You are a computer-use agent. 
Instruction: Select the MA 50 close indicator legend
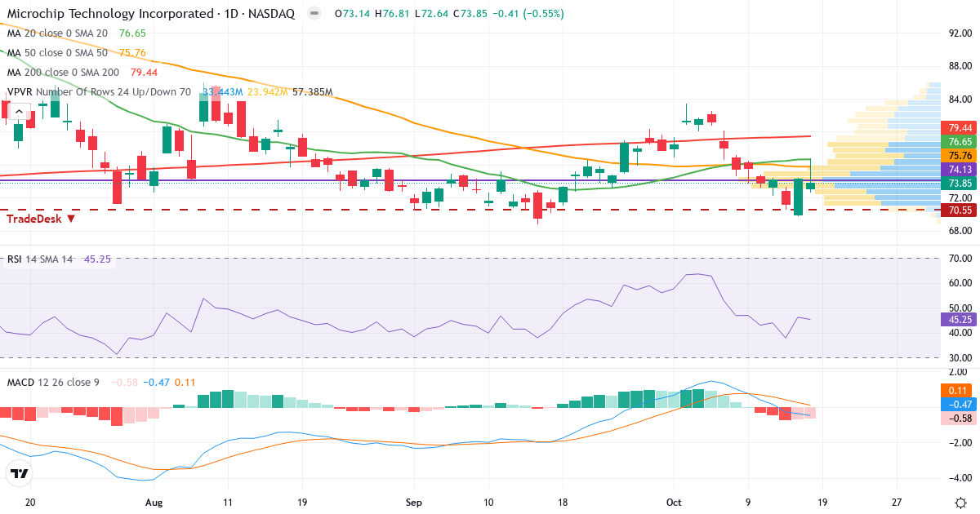pyautogui.click(x=58, y=52)
